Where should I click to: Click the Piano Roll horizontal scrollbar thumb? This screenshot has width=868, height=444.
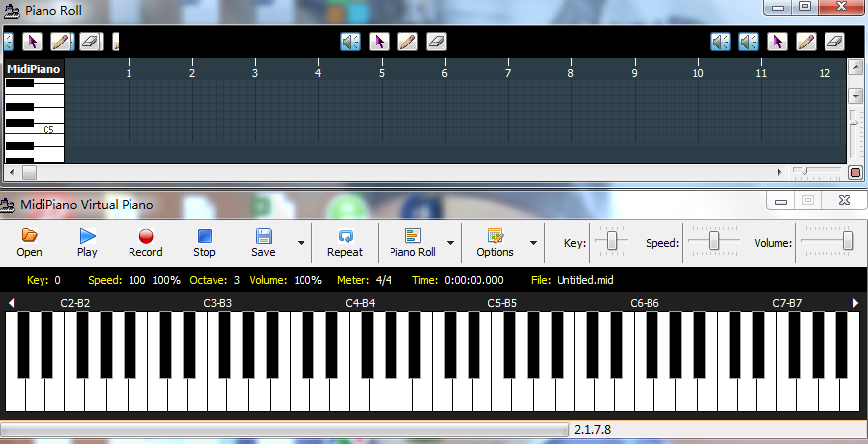[29, 173]
